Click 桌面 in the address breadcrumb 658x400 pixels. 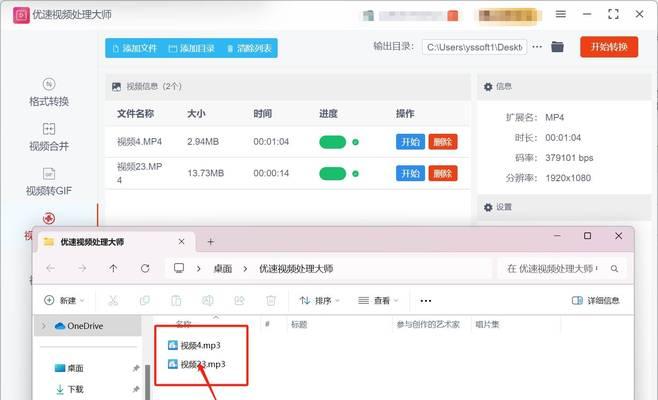coord(222,269)
